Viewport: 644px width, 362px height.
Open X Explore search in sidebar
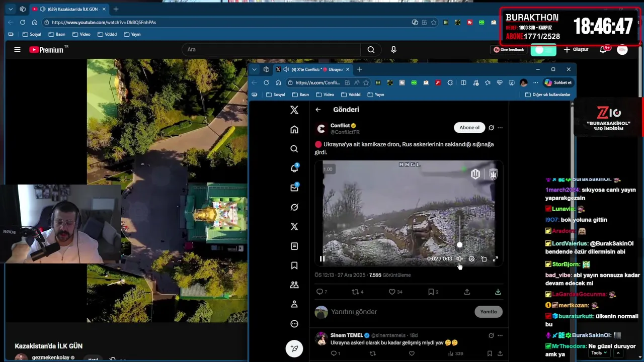coord(294,149)
